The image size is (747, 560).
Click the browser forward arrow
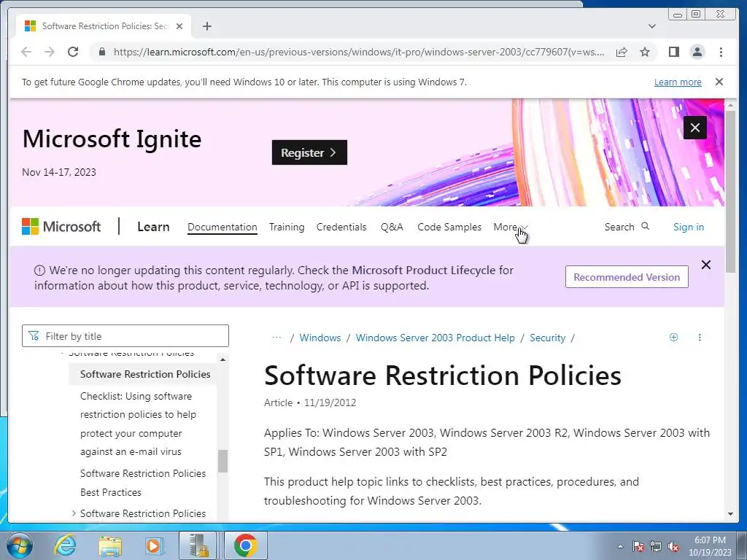click(50, 52)
